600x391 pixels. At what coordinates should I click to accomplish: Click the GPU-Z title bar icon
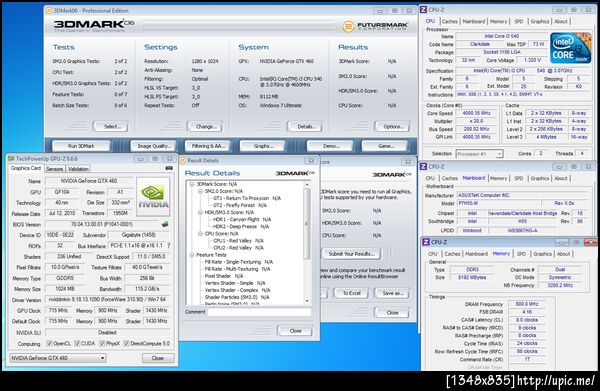click(11, 158)
